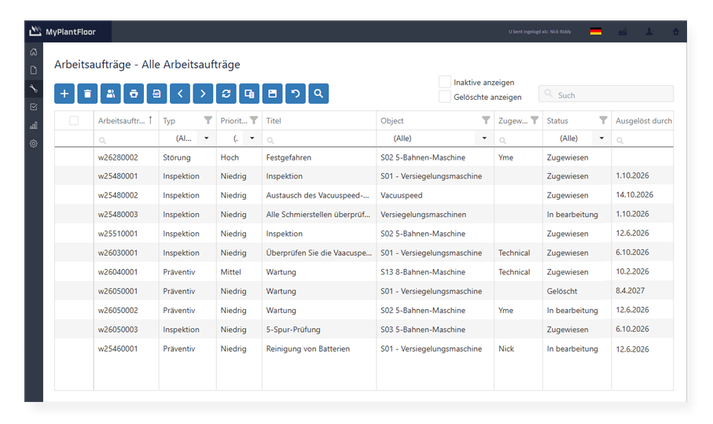Screen dimensions: 713x424
Task: Click the German flag language icon
Action: click(596, 31)
